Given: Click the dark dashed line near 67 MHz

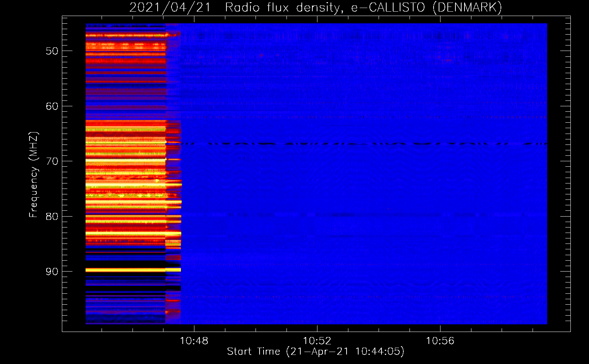Looking at the screenshot, I should point(364,144).
